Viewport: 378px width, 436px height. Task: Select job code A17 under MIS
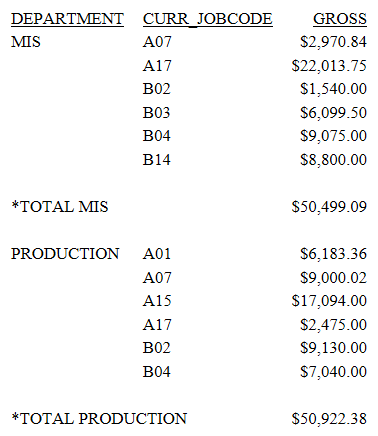coord(157,66)
